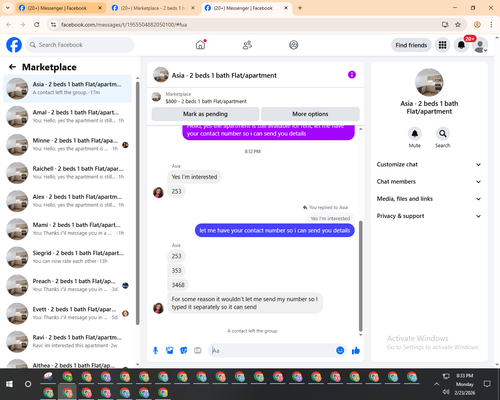Choose a GIF icon in composer

tap(198, 350)
